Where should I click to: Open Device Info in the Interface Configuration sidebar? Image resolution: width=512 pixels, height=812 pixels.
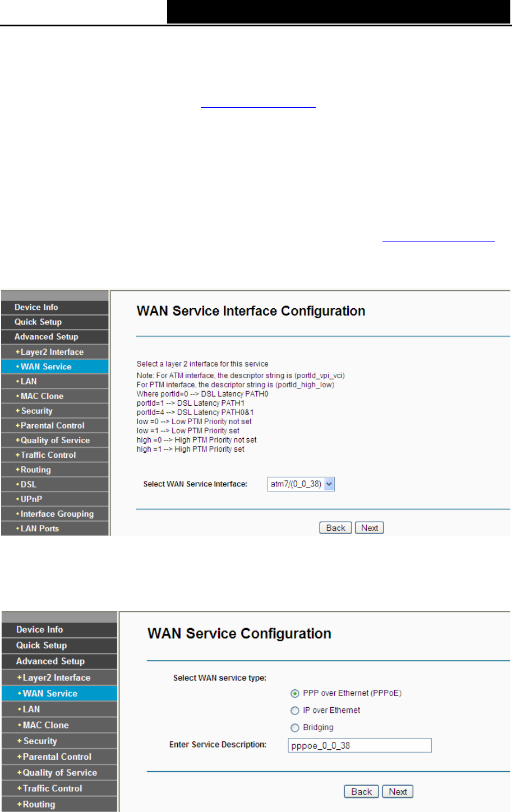[54, 307]
